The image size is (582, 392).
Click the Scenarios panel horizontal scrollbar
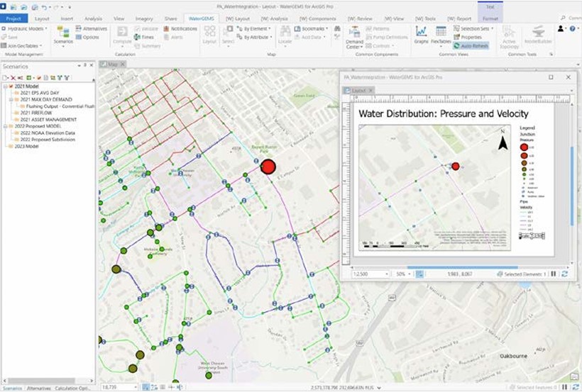click(x=41, y=381)
